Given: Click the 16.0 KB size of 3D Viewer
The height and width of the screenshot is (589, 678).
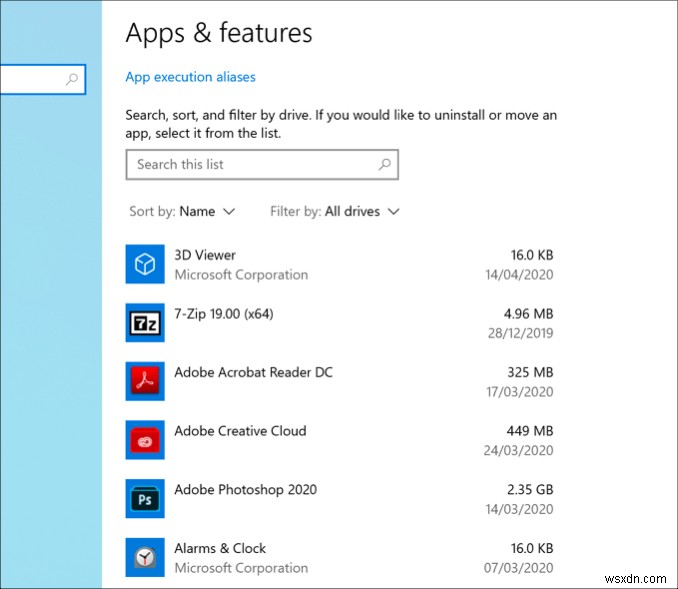Looking at the screenshot, I should tap(532, 255).
